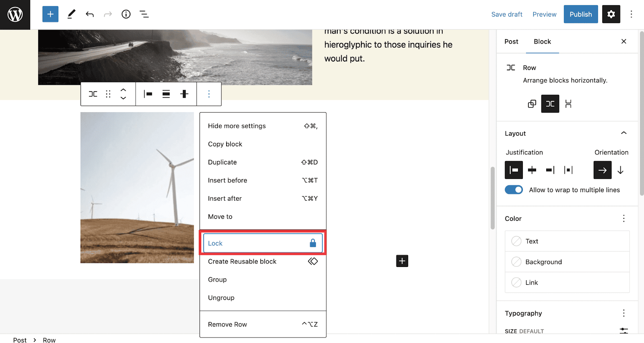The width and height of the screenshot is (644, 343).
Task: Choose Create Reusable block
Action: 263,261
